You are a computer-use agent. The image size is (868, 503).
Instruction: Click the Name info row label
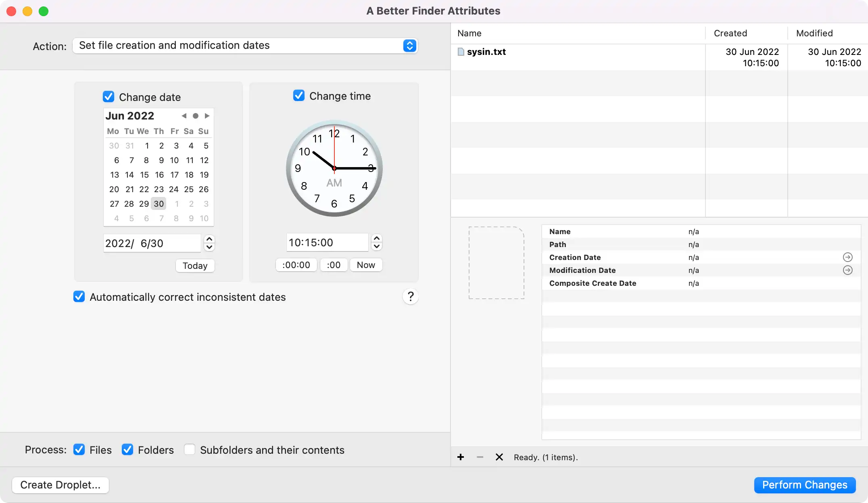tap(560, 231)
